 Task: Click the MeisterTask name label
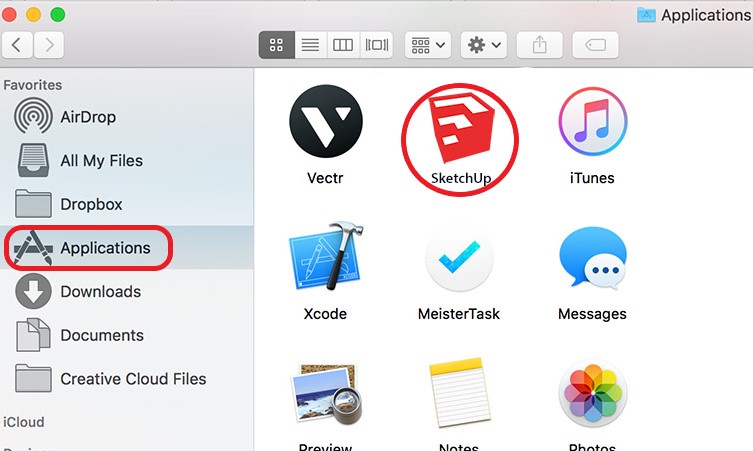coord(459,314)
